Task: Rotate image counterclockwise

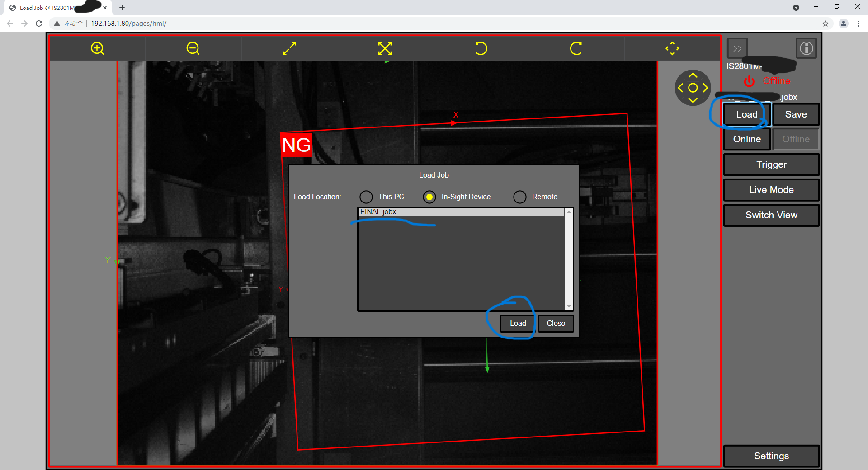Action: [x=481, y=48]
